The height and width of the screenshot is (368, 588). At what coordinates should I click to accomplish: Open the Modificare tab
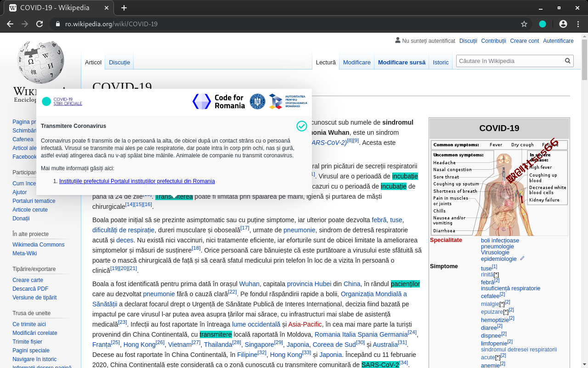tap(357, 62)
